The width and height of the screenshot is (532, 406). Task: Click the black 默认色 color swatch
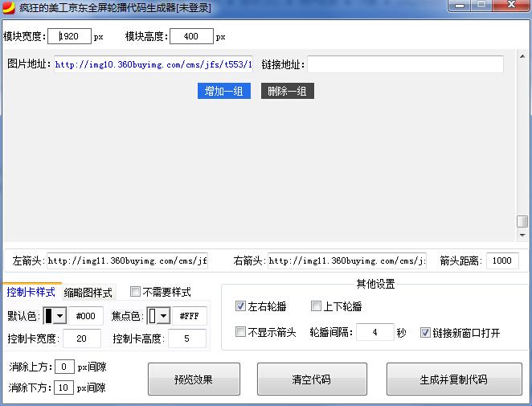point(48,316)
